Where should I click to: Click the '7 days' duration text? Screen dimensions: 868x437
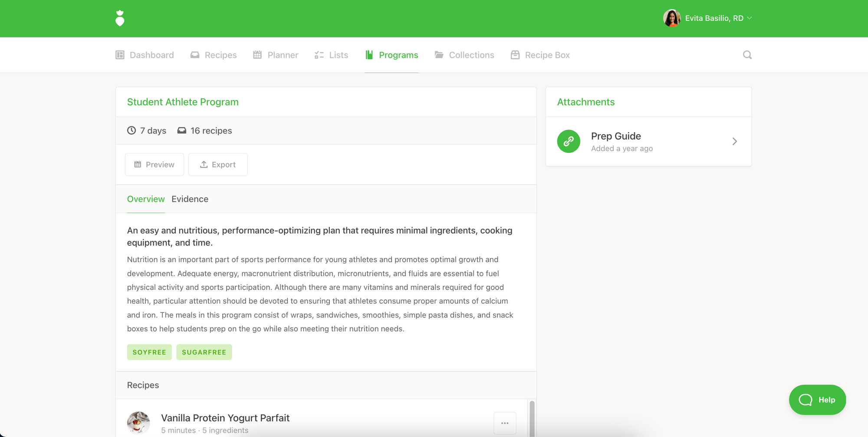(x=153, y=131)
